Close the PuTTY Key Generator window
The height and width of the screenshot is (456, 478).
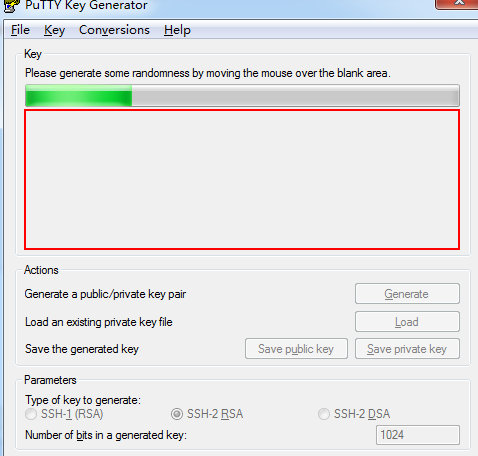(458, 3)
